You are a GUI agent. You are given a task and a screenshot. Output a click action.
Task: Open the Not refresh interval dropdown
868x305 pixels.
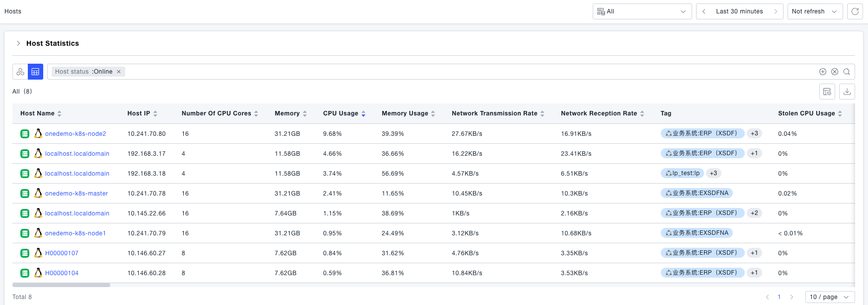[x=815, y=11]
